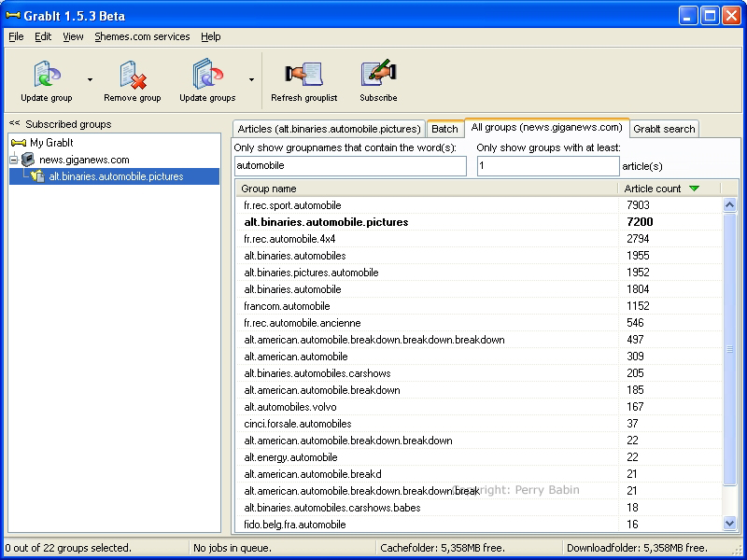Collapse the news.giganews.com tree node
Image resolution: width=747 pixels, height=560 pixels.
pyautogui.click(x=13, y=160)
